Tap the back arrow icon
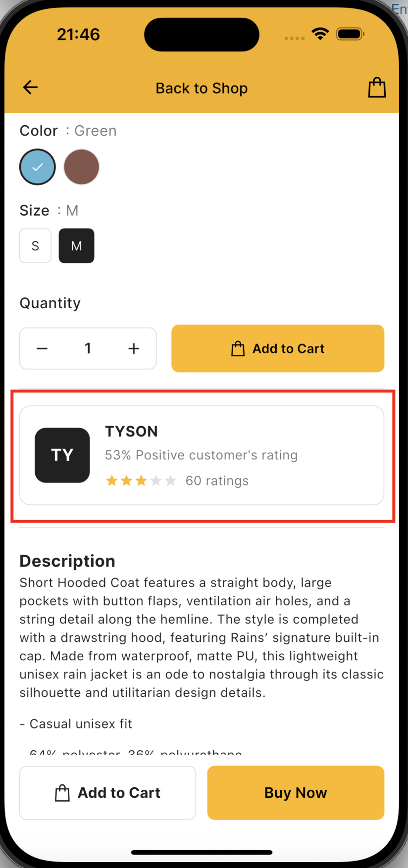408x868 pixels. click(x=30, y=88)
